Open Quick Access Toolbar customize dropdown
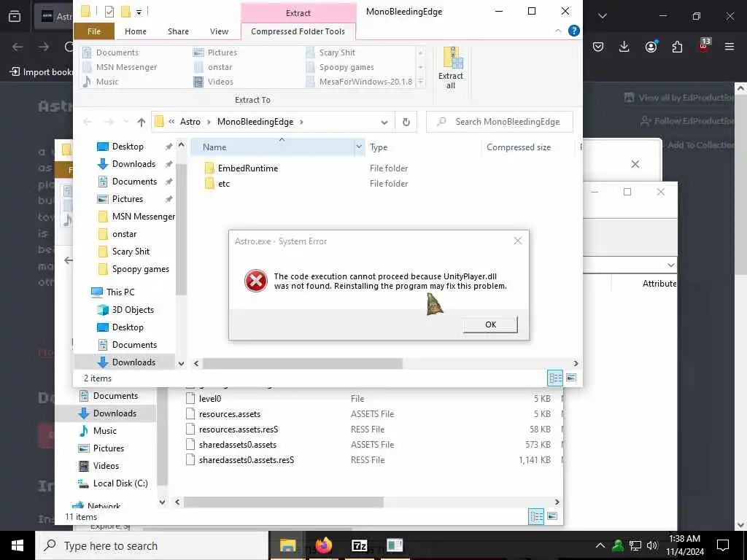The height and width of the screenshot is (560, 747). click(139, 12)
